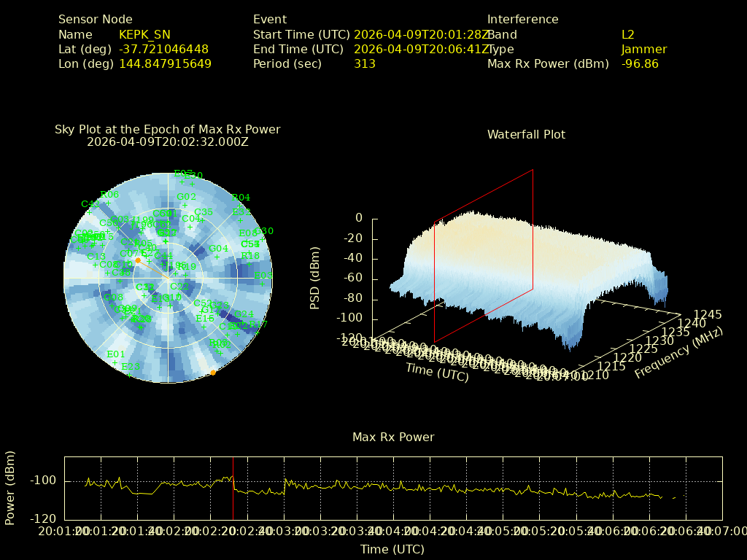Click orange dot on sky plot outer edge
Screen dimensions: 747x560
pyautogui.click(x=213, y=373)
